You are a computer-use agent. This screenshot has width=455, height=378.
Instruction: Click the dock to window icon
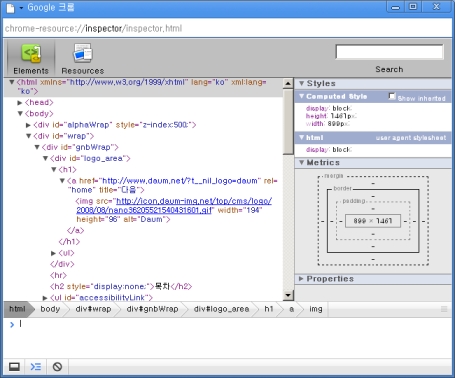(14, 367)
